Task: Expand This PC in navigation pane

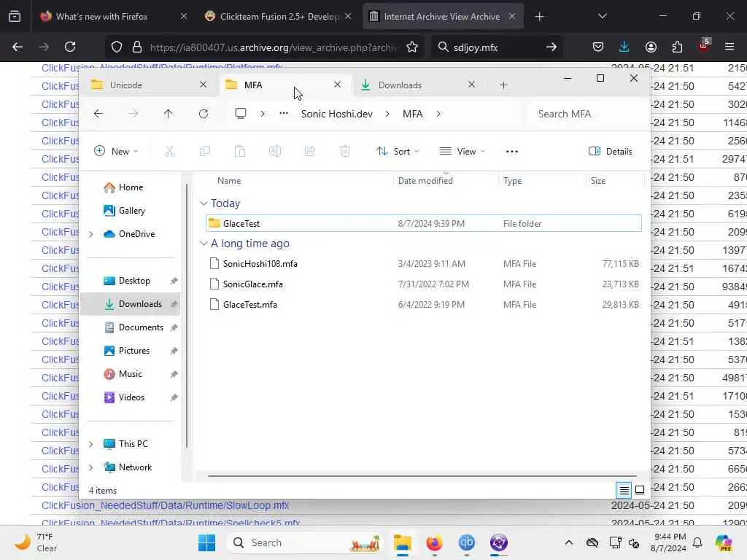Action: (x=91, y=444)
